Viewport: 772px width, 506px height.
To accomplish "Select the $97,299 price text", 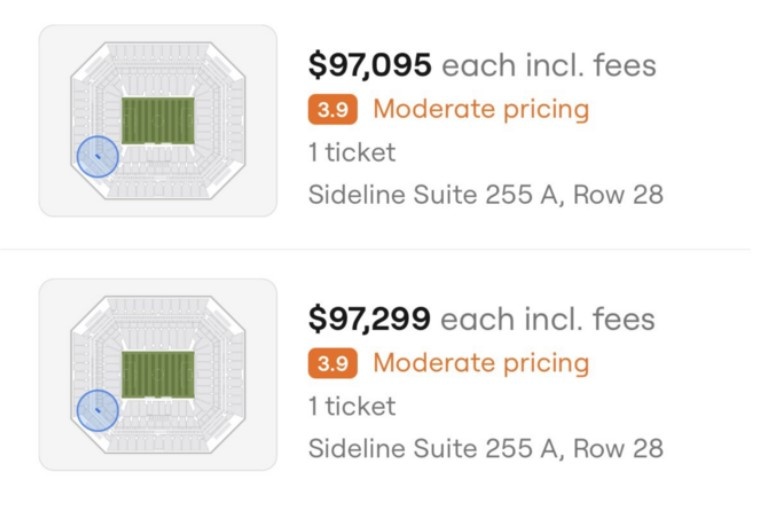I will 369,320.
